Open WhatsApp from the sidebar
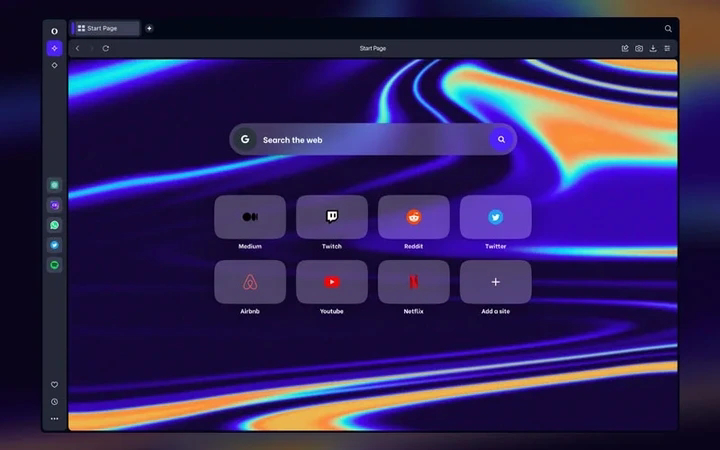Viewport: 720px width, 450px height. point(54,225)
